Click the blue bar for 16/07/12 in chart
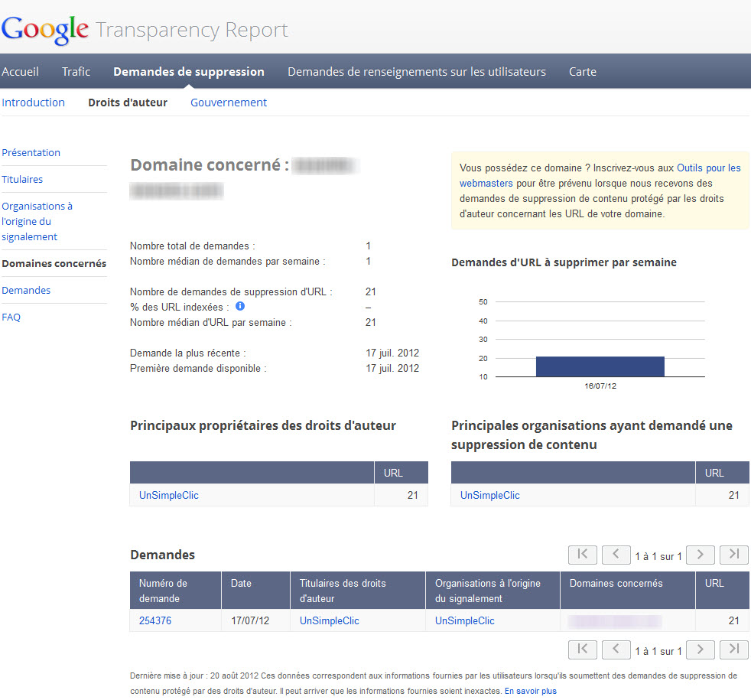 [600, 366]
